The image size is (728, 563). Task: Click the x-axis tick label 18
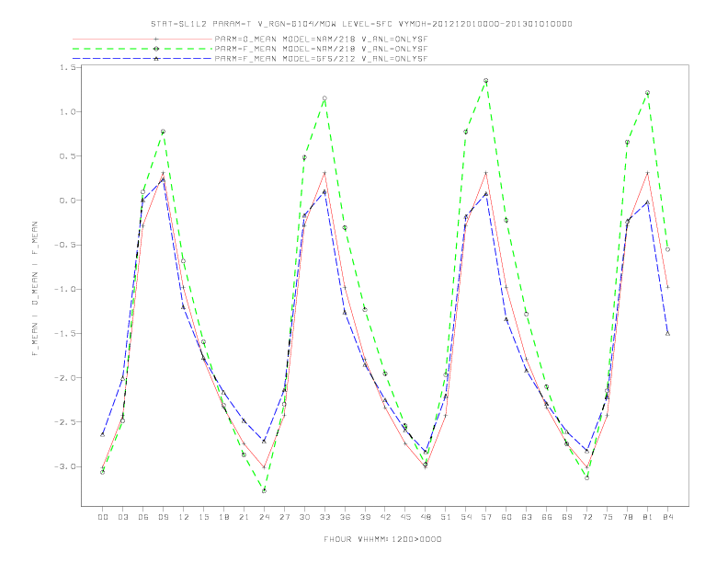coord(223,517)
